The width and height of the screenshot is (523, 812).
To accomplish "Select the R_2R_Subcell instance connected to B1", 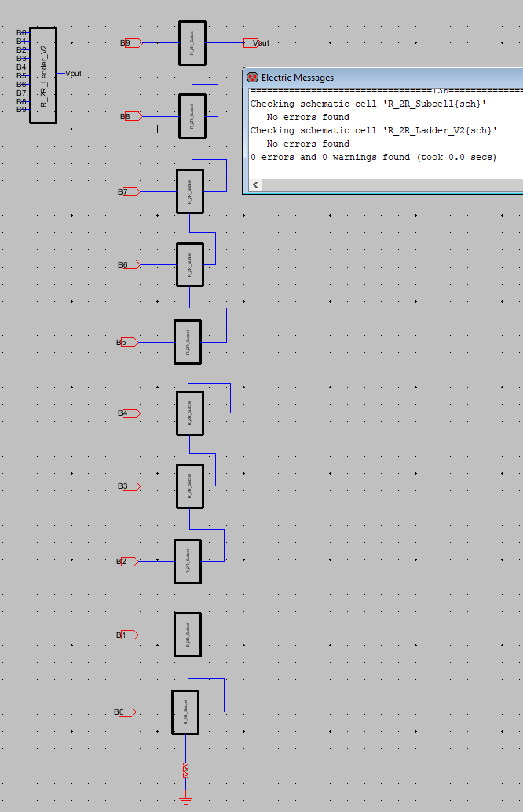I will (188, 635).
